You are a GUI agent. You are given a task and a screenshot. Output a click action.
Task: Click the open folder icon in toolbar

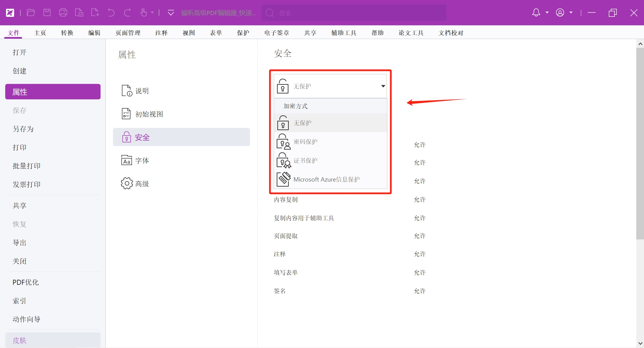tap(31, 13)
